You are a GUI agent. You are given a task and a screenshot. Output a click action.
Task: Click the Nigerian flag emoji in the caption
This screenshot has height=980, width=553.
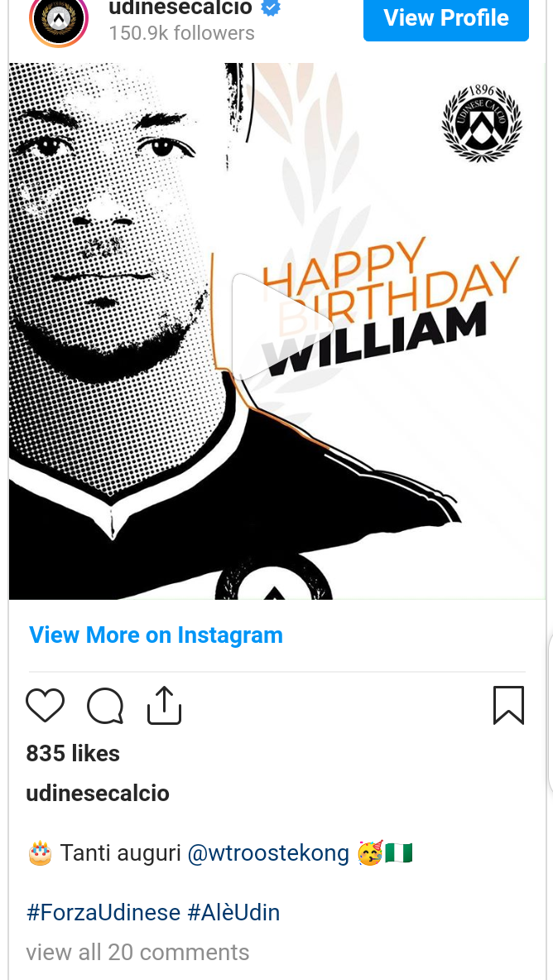399,852
